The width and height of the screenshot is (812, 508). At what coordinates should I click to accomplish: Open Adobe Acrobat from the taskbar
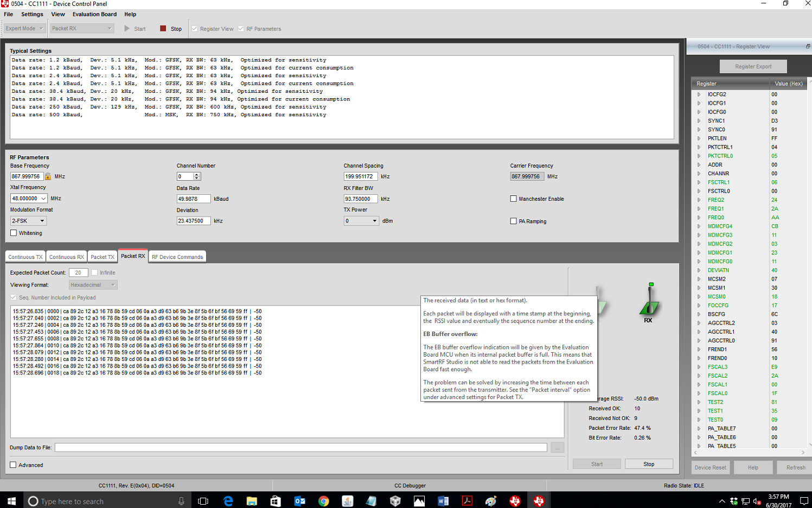[x=467, y=501]
